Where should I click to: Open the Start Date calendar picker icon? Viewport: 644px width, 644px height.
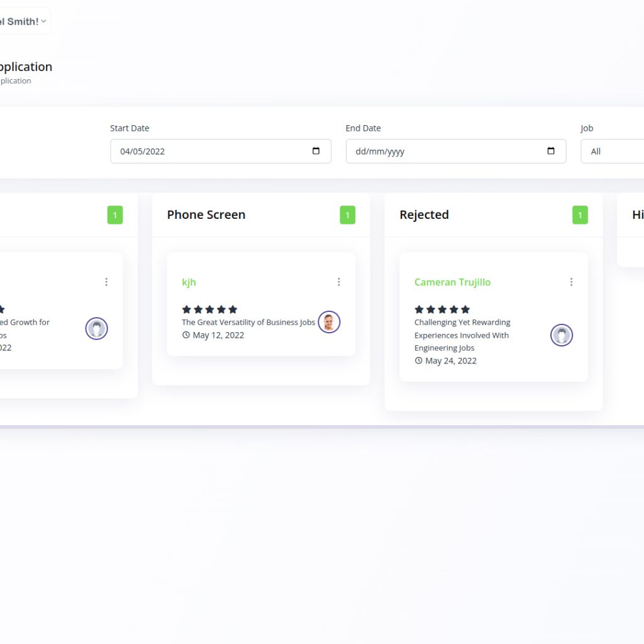click(x=316, y=151)
